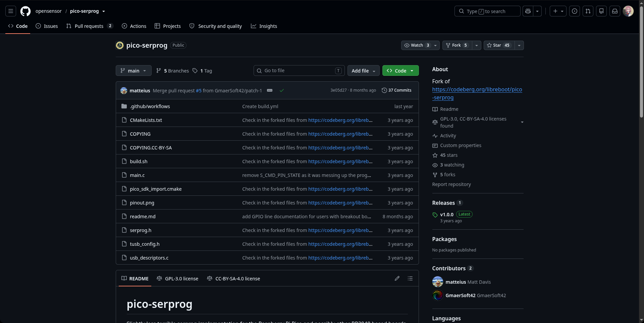Open the COPYING.CC-BY-SA file
The height and width of the screenshot is (323, 644).
[x=151, y=148]
